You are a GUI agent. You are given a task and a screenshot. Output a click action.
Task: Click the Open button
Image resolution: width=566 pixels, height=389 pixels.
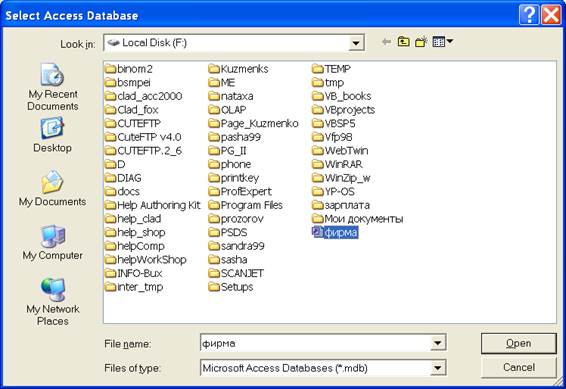[518, 343]
